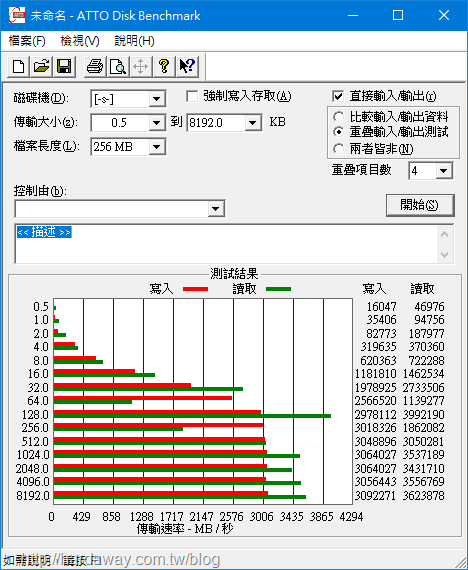Expand the 重疊項目數 dropdown showing 4
468x570 pixels.
click(444, 171)
